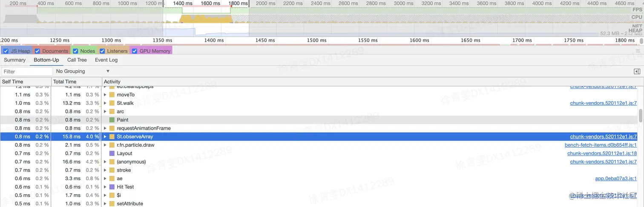
Task: Click the 16.6 ms total time cell
Action: coord(71,162)
